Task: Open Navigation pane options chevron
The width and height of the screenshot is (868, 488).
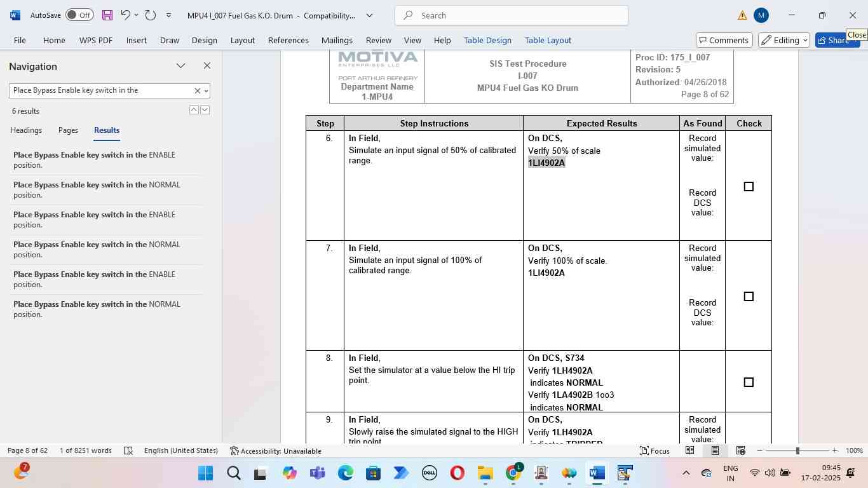Action: 180,65
